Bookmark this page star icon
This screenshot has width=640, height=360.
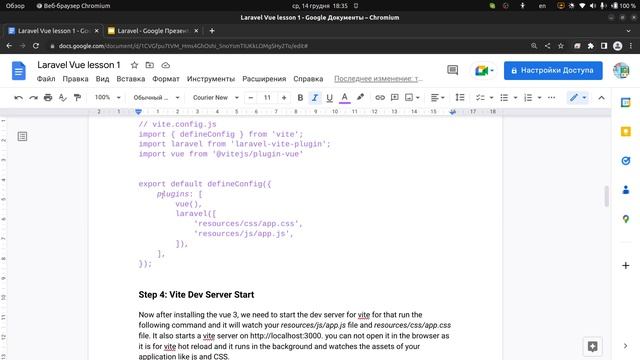tap(561, 46)
